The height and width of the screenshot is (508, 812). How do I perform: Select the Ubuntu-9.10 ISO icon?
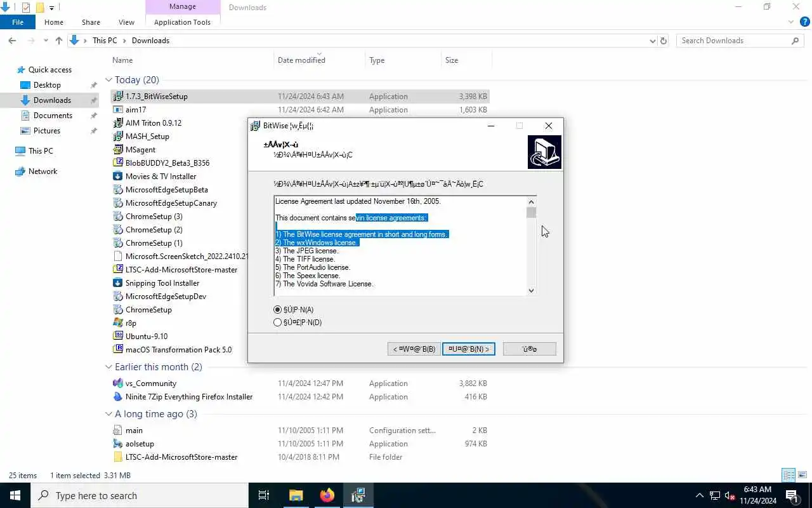tap(118, 337)
